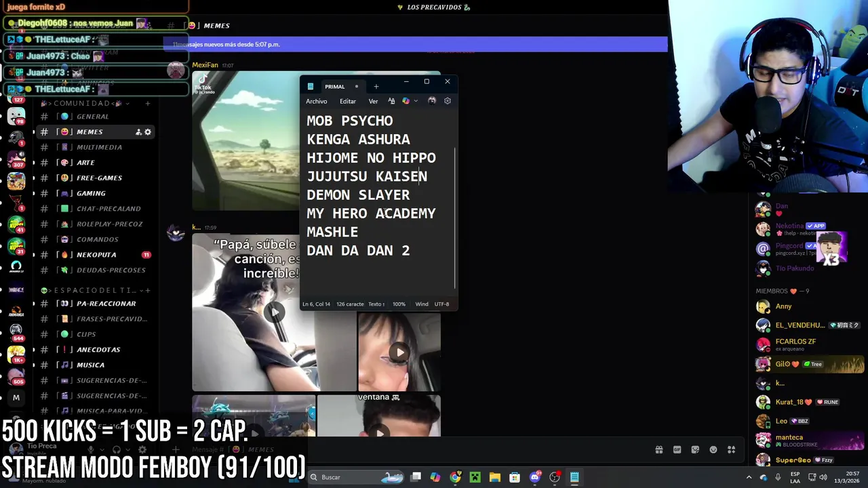The height and width of the screenshot is (488, 868).
Task: Open the Ver menu in Notepad
Action: tap(373, 101)
